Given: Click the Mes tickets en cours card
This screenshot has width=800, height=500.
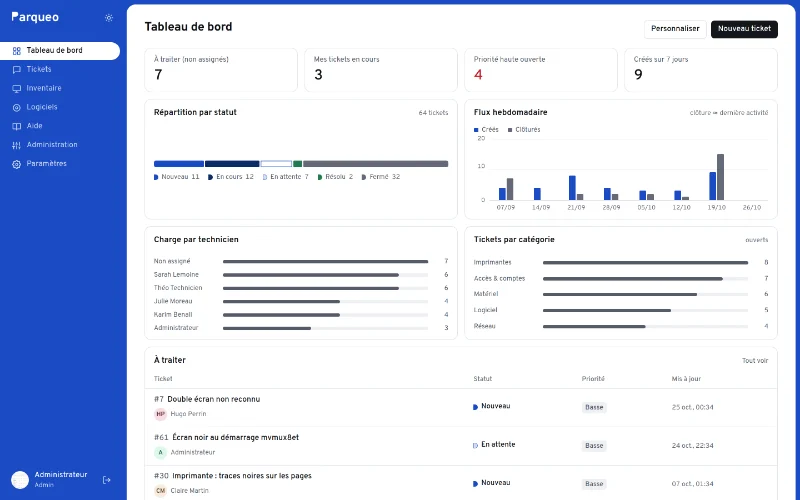Looking at the screenshot, I should point(381,70).
